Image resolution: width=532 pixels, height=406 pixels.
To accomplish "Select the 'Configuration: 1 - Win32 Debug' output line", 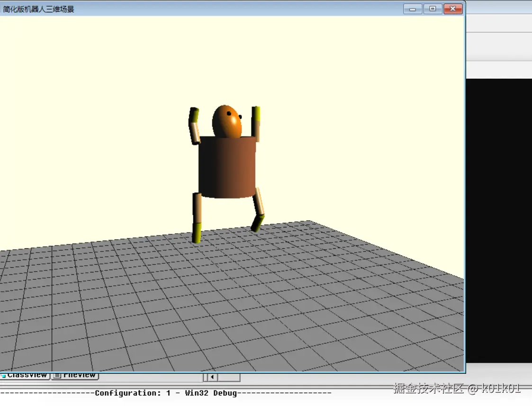I will click(x=166, y=393).
